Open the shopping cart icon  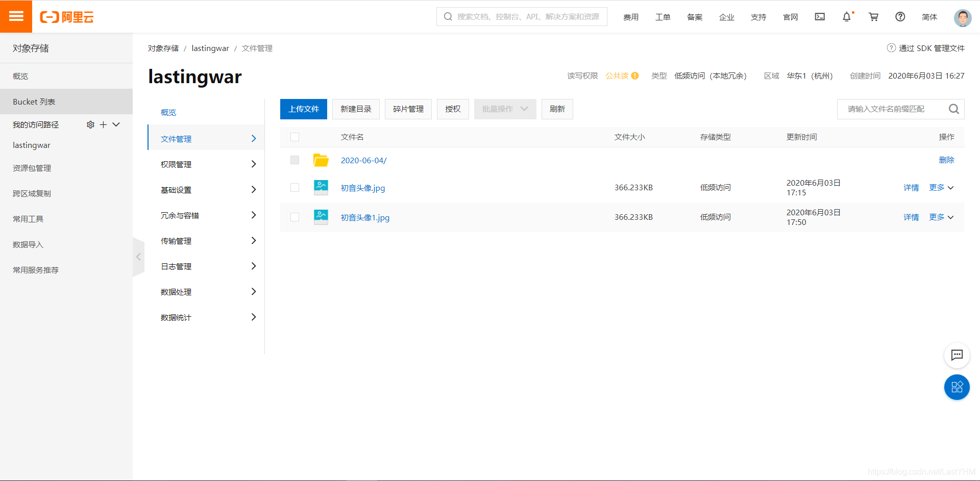[x=873, y=17]
